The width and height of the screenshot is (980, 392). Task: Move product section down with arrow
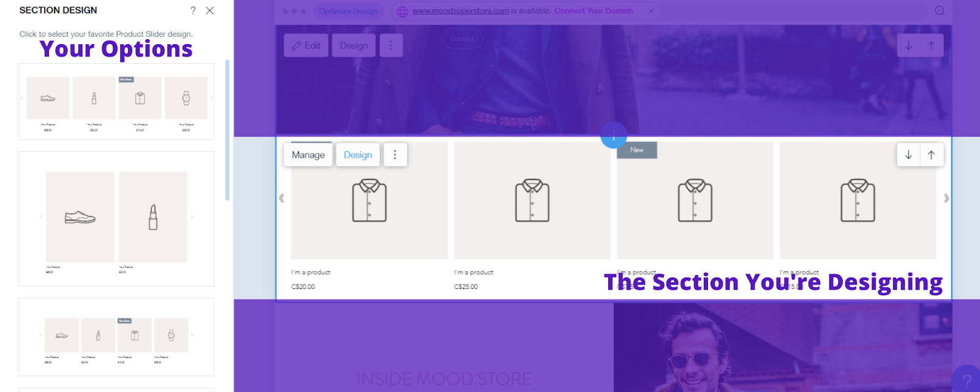[x=908, y=155]
